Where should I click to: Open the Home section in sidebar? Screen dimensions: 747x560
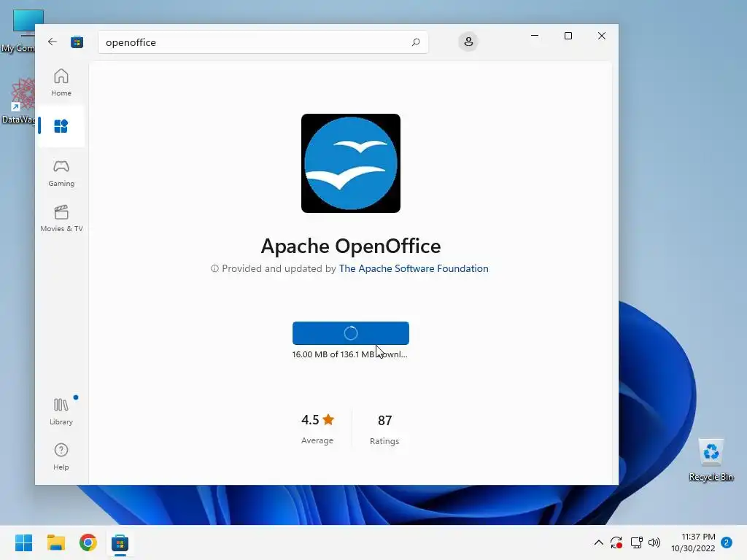(61, 83)
